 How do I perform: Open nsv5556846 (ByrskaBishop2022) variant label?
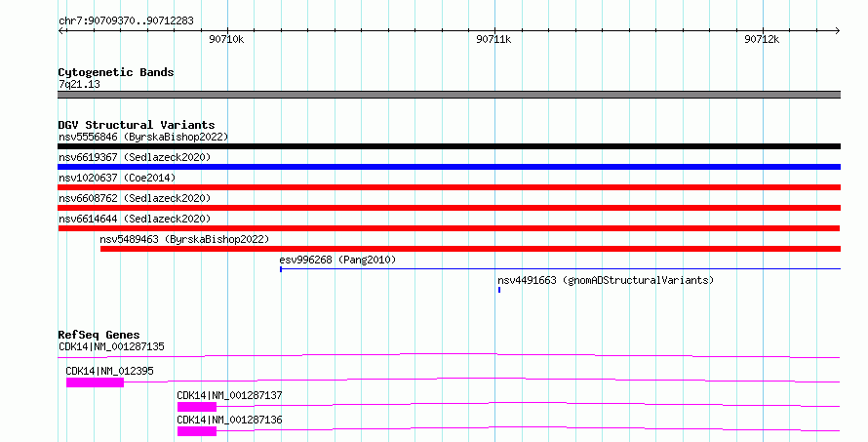coord(143,137)
